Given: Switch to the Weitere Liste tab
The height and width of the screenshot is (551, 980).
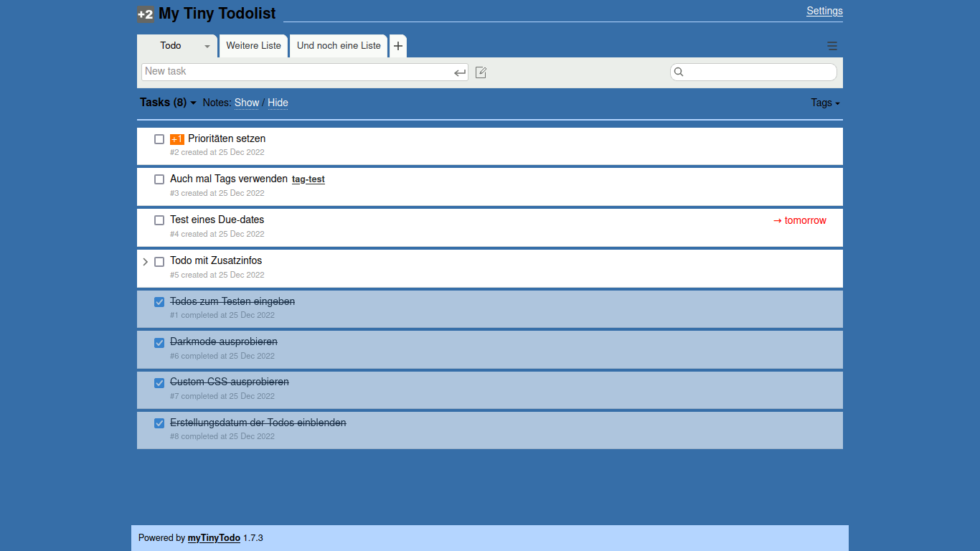Looking at the screenshot, I should coord(253,46).
